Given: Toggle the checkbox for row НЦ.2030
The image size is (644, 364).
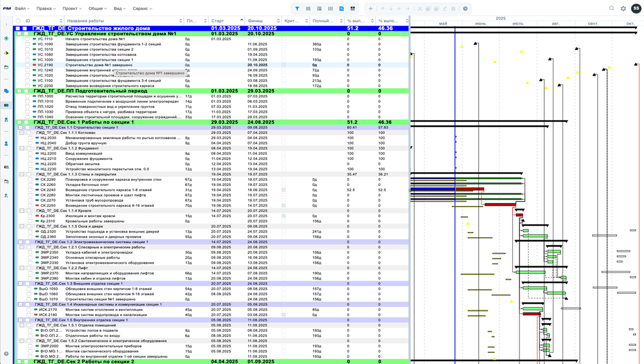Looking at the screenshot, I should tap(30, 138).
